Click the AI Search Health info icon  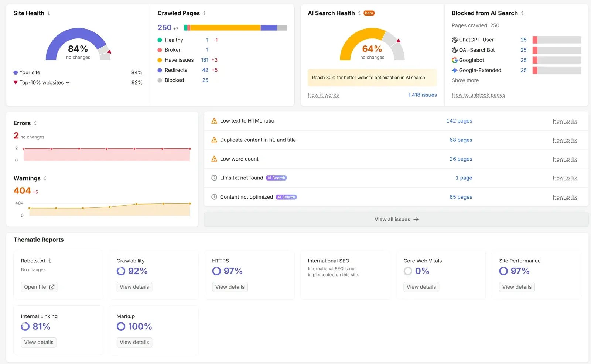(359, 13)
